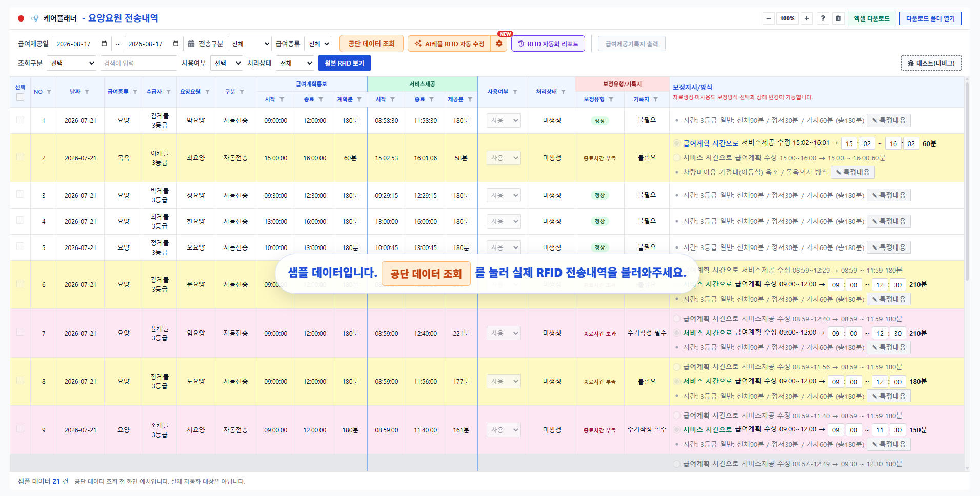Open 처리상태 전체 dropdown

click(x=295, y=63)
